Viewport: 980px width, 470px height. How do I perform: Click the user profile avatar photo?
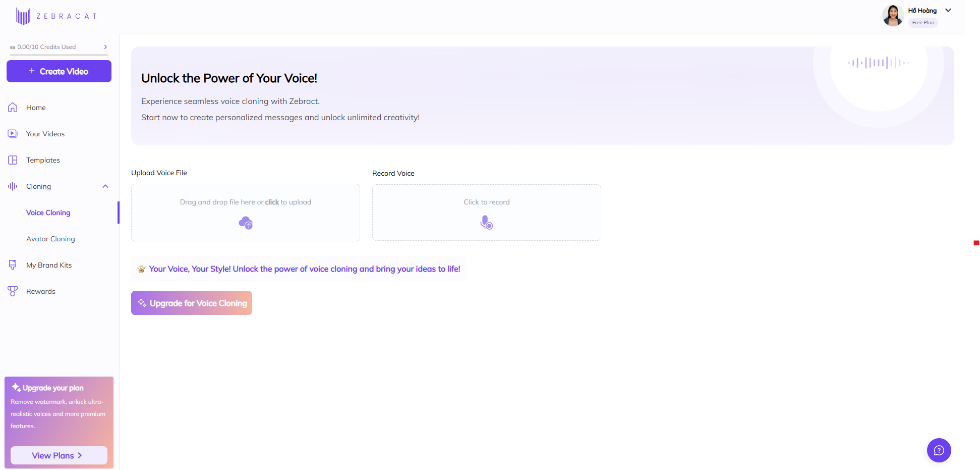(x=893, y=16)
